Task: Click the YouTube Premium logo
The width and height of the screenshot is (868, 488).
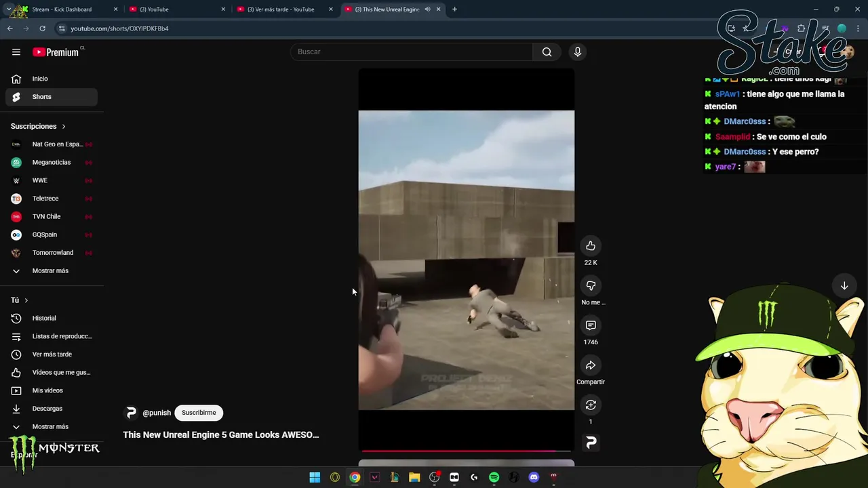Action: [x=56, y=52]
